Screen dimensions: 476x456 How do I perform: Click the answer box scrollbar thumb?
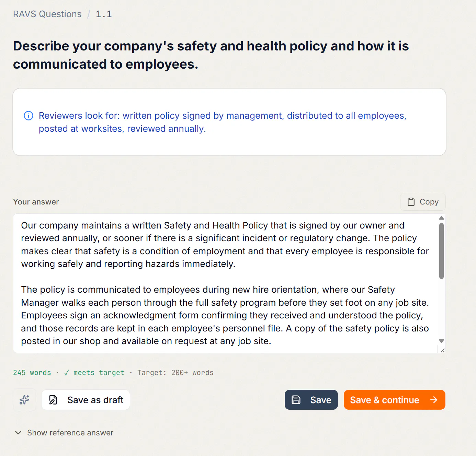coord(442,251)
